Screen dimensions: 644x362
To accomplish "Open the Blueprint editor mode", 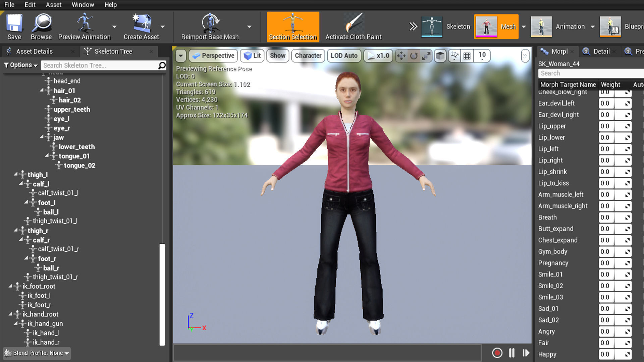I will pos(622,26).
